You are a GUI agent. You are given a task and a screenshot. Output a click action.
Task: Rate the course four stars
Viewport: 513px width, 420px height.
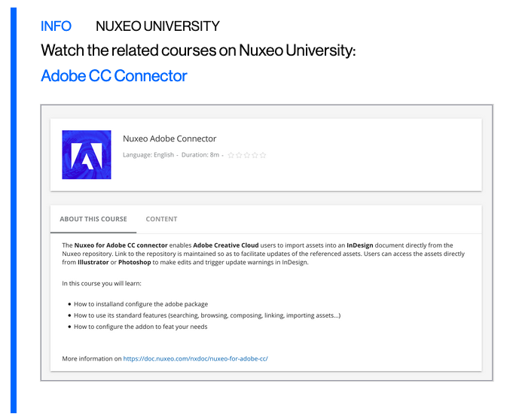pyautogui.click(x=255, y=155)
